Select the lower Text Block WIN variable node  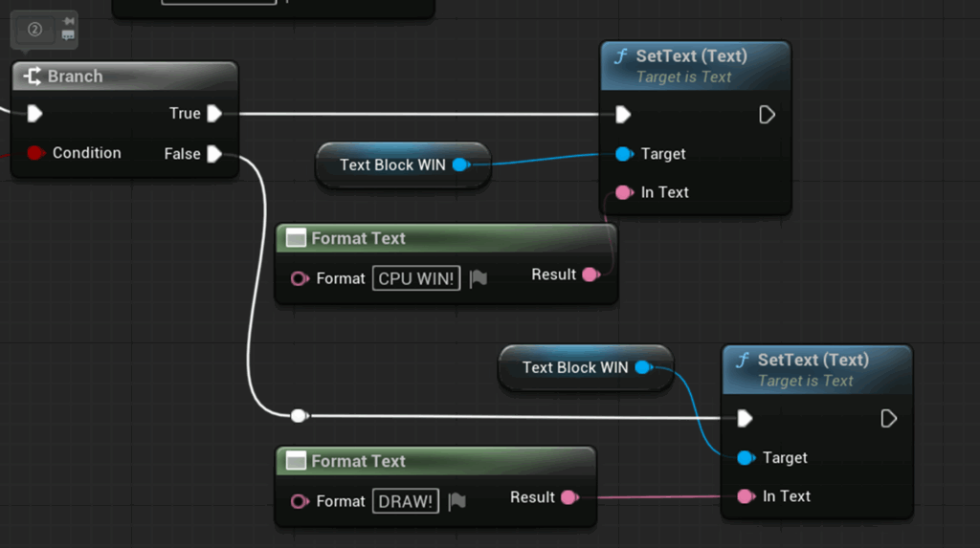click(x=574, y=368)
